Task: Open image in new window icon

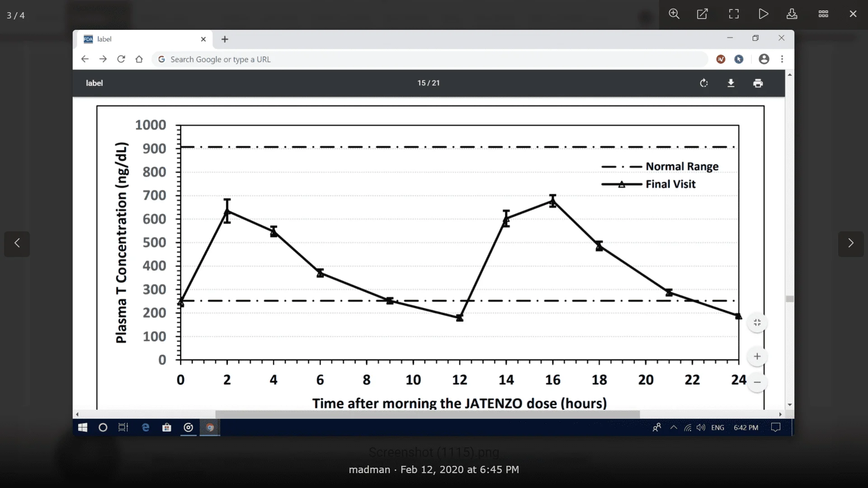Action: 702,14
